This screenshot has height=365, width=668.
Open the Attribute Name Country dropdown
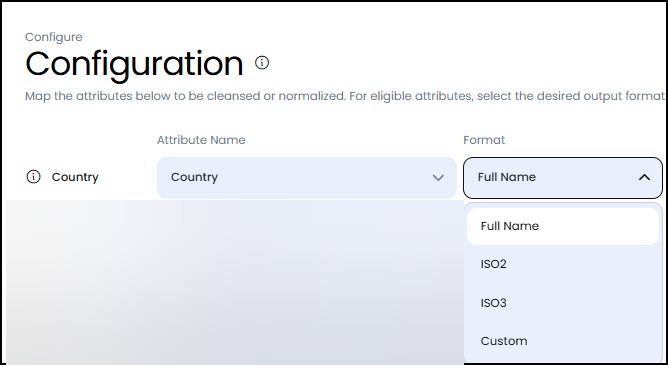(307, 178)
